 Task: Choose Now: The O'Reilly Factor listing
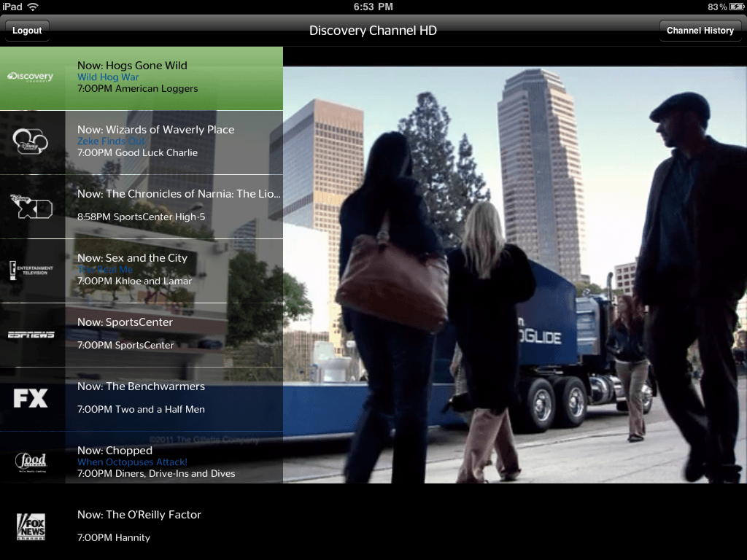[139, 515]
